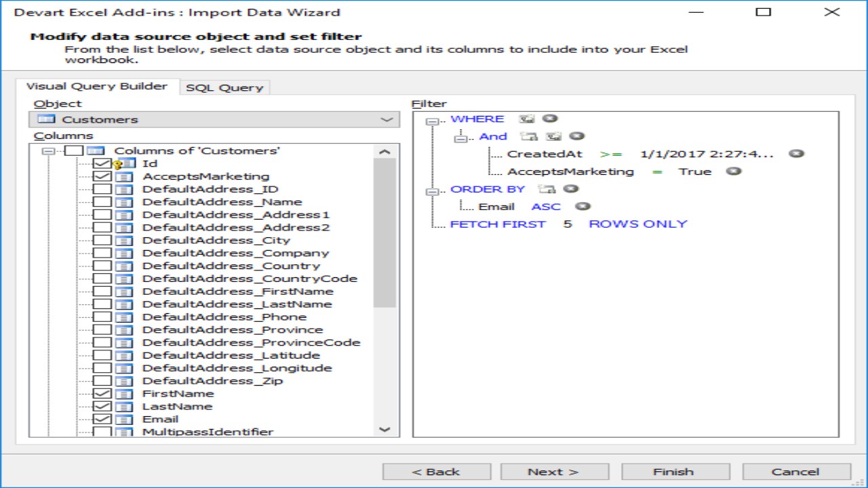Uncheck the FirstName checkbox
Viewport: 868px width, 488px height.
pyautogui.click(x=102, y=394)
